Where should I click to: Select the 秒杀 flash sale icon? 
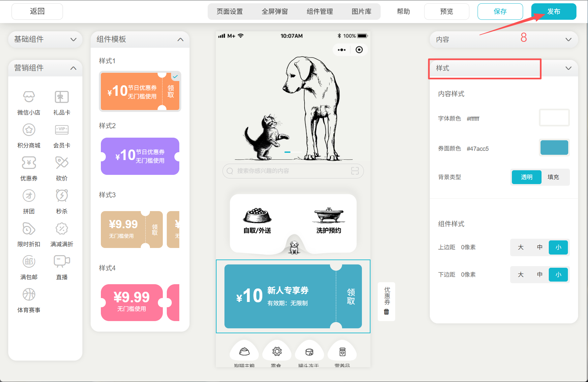click(x=62, y=196)
